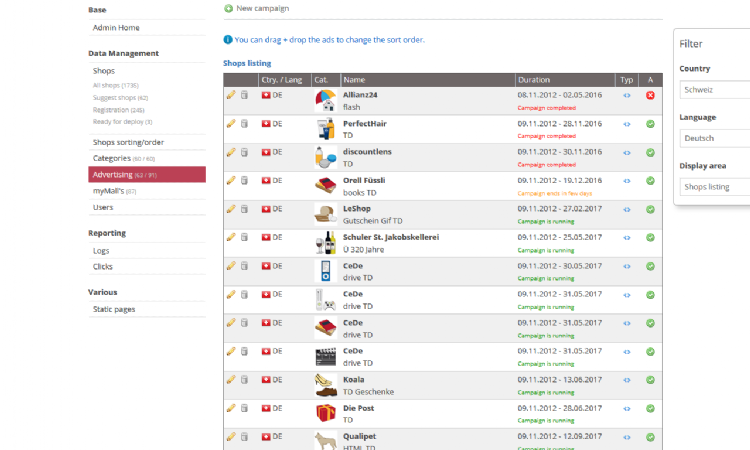Click the trash icon in the LeShop row
The image size is (750, 450).
pos(244,209)
